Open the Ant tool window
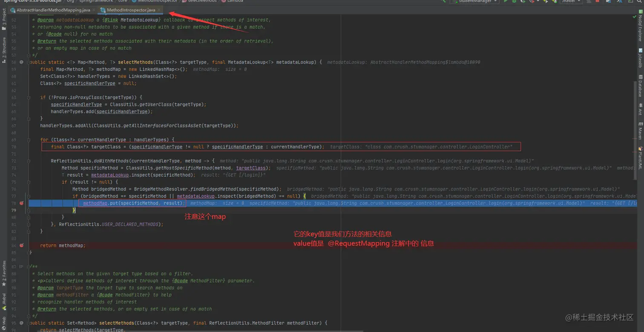The image size is (644, 332). (x=640, y=109)
